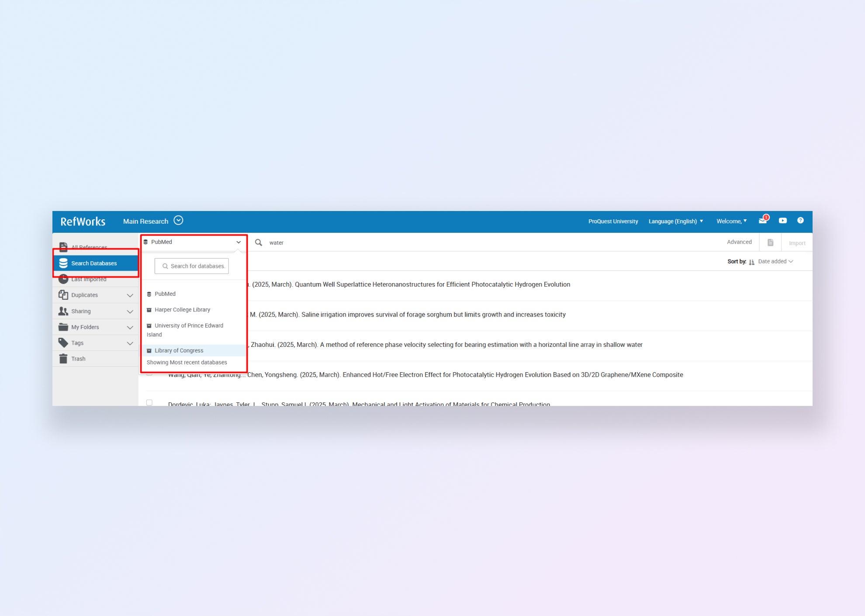Screen dimensions: 865x616
Task: Open the Main Research project dropdown
Action: tap(178, 221)
